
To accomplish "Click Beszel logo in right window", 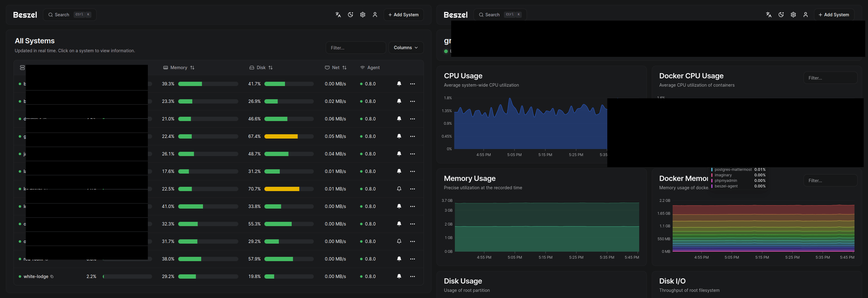I will 455,15.
